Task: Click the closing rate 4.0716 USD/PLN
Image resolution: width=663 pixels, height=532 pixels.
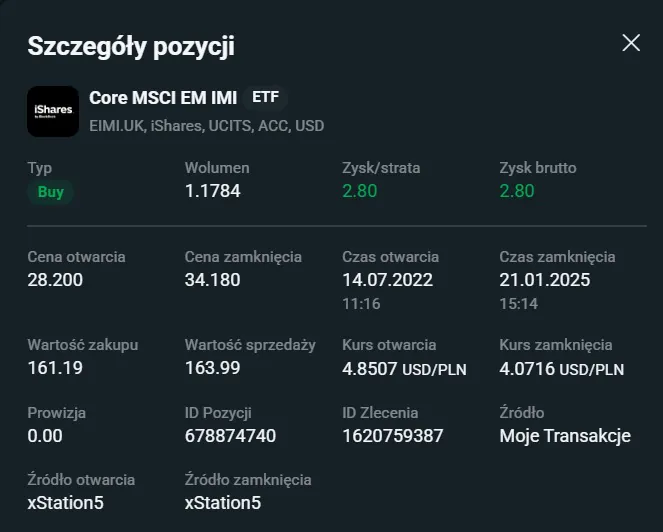Action: click(561, 368)
